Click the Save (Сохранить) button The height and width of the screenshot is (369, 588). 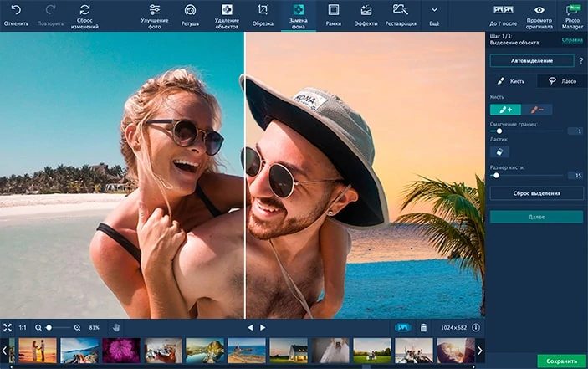point(560,361)
